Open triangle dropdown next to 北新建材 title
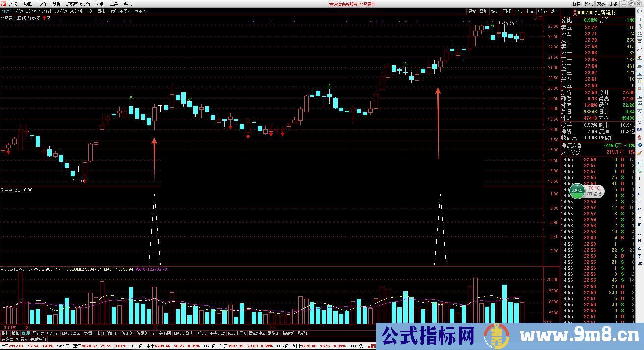Viewport: 644px width, 350px height. (49, 18)
